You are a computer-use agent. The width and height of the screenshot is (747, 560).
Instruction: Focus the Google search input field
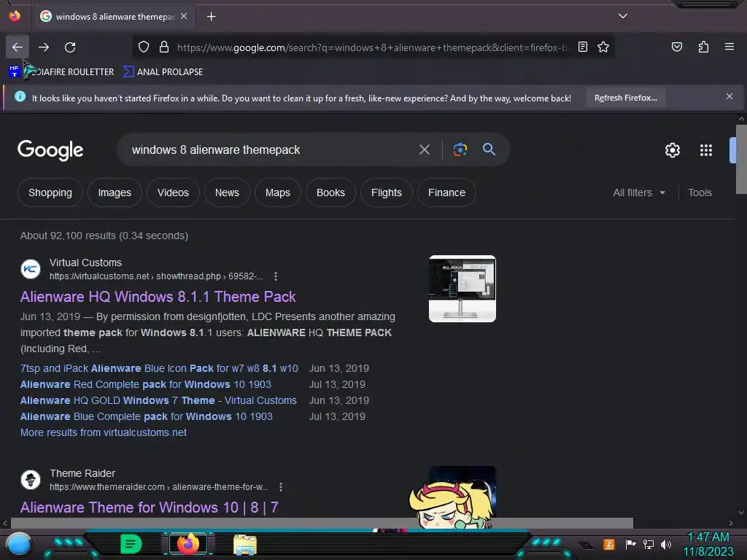[x=269, y=150]
